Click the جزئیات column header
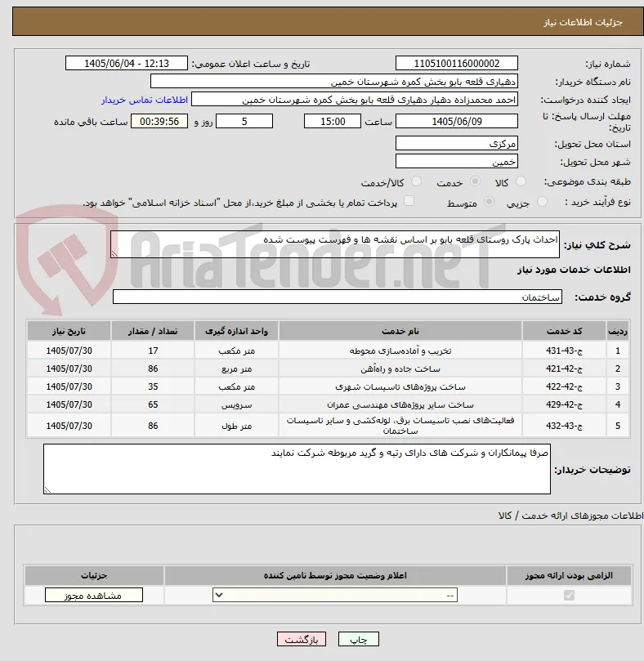The width and height of the screenshot is (644, 661). click(x=94, y=575)
